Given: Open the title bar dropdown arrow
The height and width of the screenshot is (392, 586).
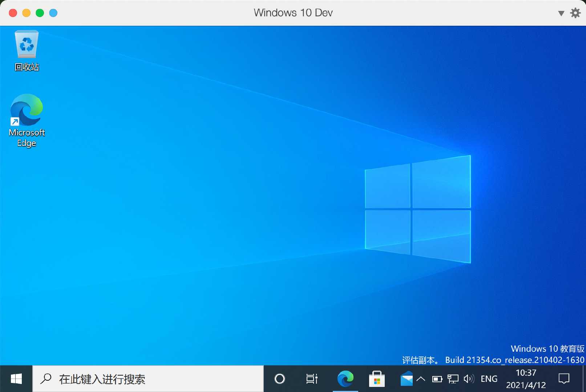Looking at the screenshot, I should click(x=561, y=13).
